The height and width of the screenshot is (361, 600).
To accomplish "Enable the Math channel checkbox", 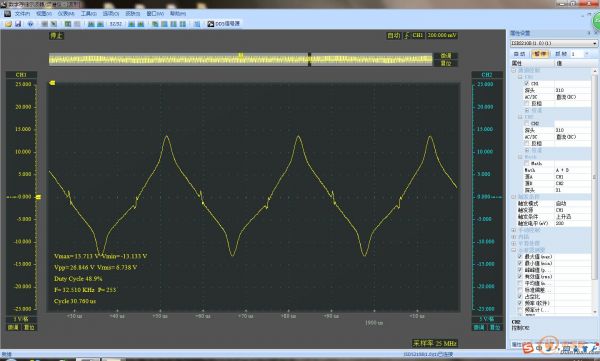I will [x=527, y=163].
